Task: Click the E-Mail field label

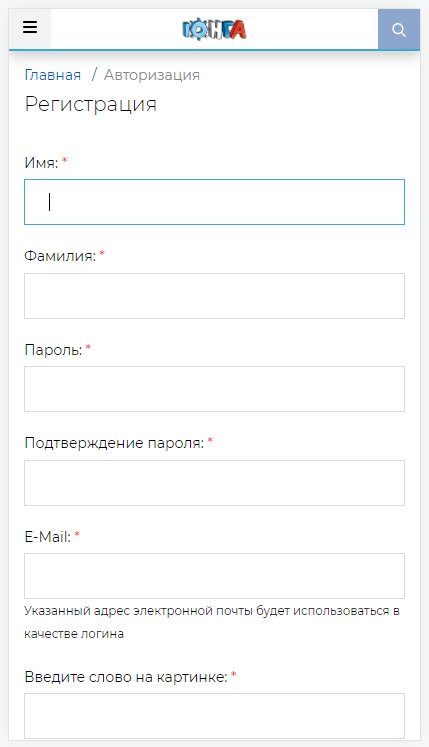Action: tap(48, 537)
